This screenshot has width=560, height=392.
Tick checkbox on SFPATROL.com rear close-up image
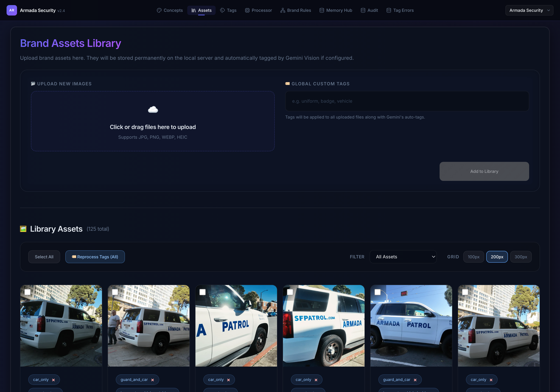pyautogui.click(x=290, y=292)
